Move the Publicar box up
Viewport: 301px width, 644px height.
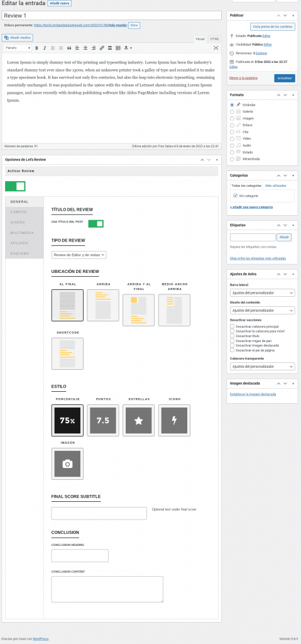click(279, 15)
